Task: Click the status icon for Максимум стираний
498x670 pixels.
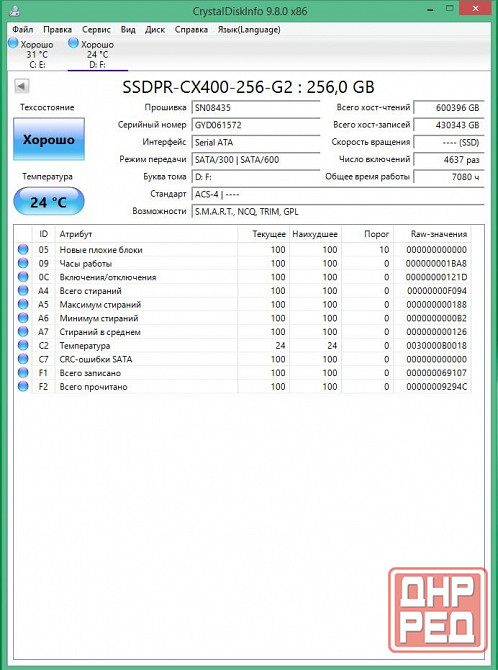Action: [23, 304]
